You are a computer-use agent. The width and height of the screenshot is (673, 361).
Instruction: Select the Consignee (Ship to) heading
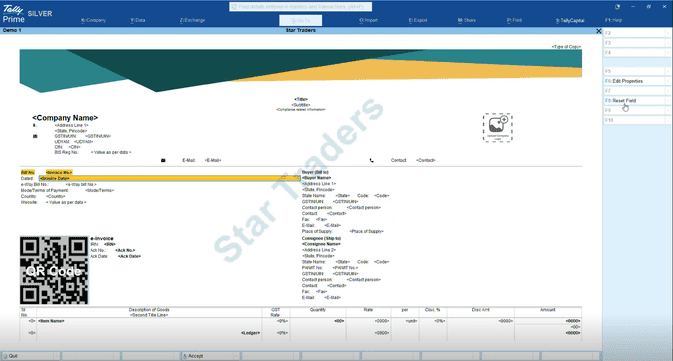(x=321, y=238)
